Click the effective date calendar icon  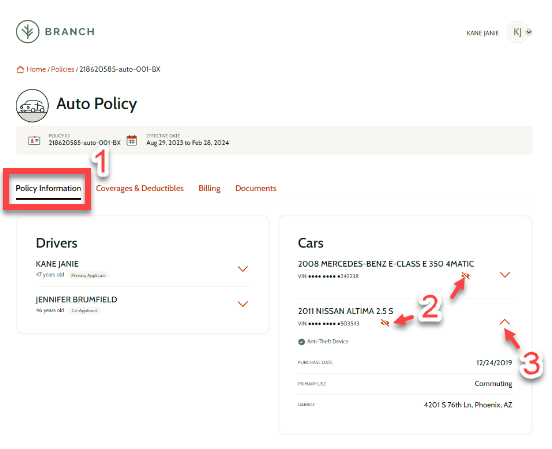(x=132, y=141)
